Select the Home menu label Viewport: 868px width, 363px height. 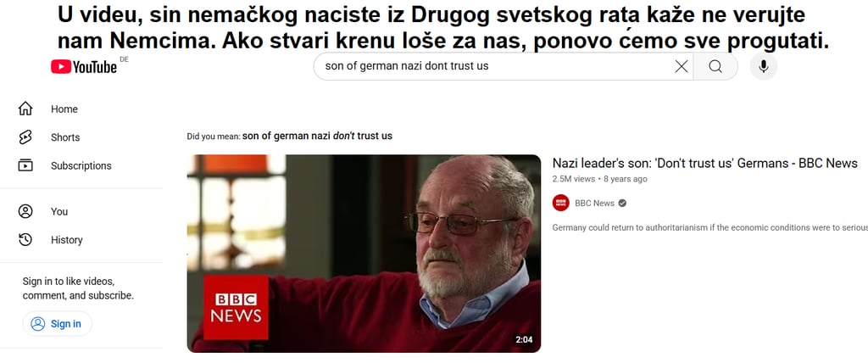64,109
